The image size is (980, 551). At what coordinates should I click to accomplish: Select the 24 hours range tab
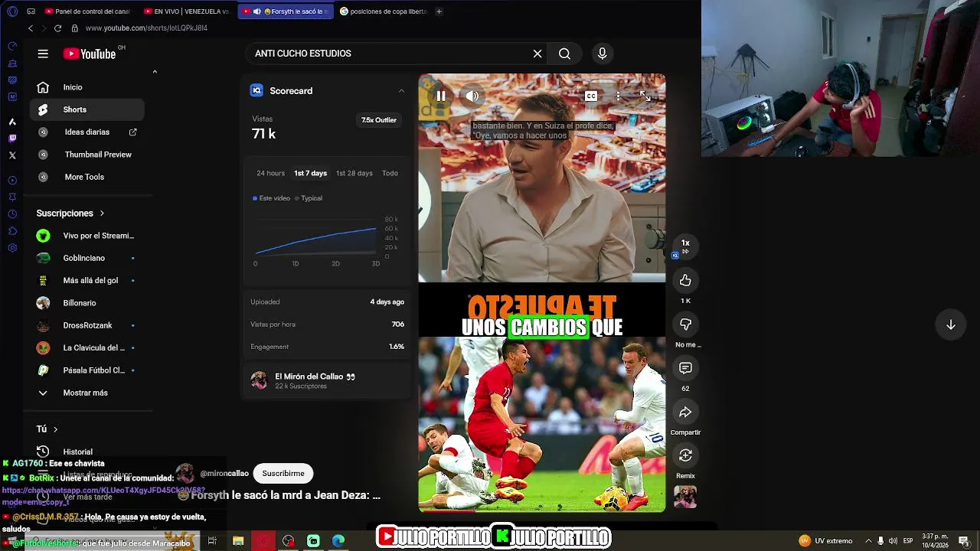(270, 173)
